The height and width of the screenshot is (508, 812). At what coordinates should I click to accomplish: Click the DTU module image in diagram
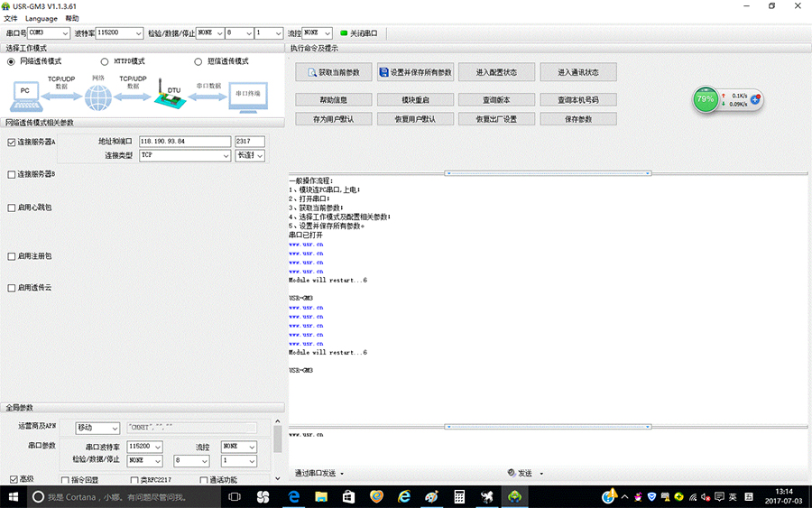(168, 95)
